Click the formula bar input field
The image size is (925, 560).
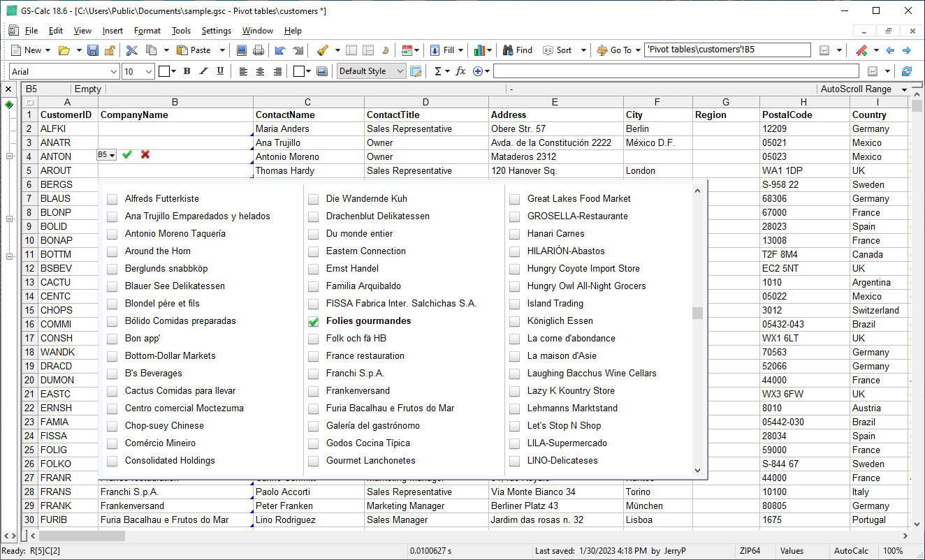(x=676, y=71)
